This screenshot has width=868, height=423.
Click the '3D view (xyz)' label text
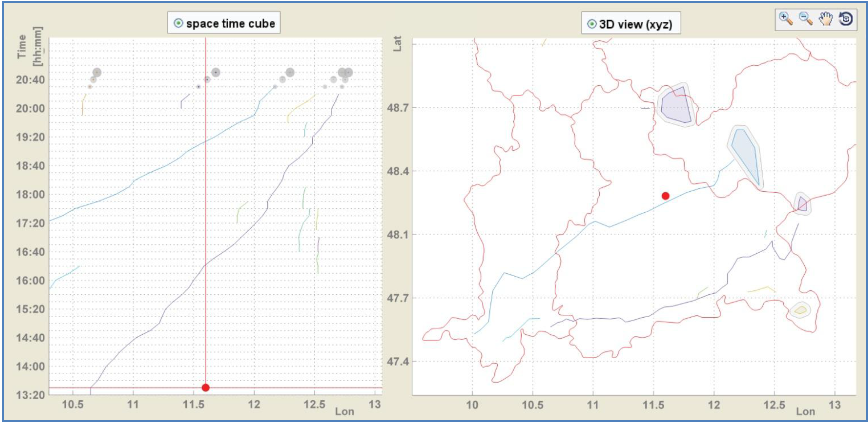[635, 24]
